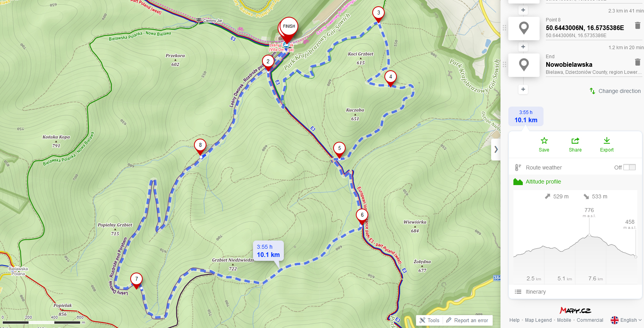Viewport: 644px width, 328px height.
Task: Select the 3:55 h 10.1 km route option
Action: tap(526, 116)
